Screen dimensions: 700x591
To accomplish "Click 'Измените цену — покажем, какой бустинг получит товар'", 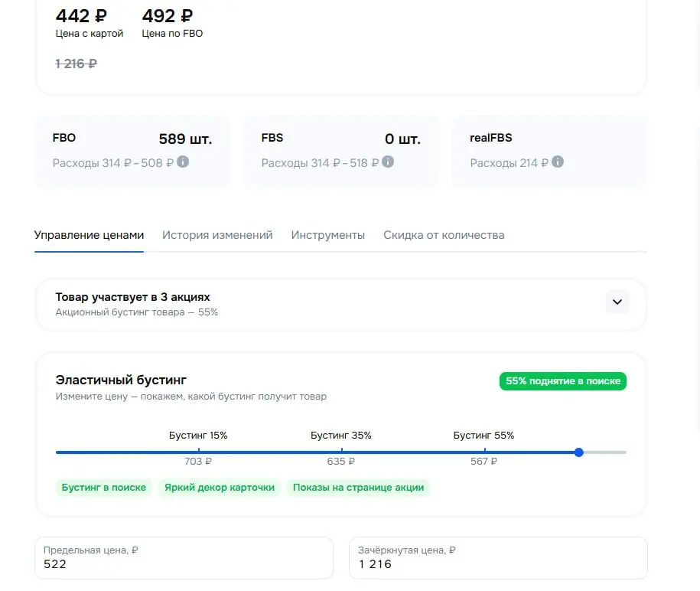I will pyautogui.click(x=191, y=397).
